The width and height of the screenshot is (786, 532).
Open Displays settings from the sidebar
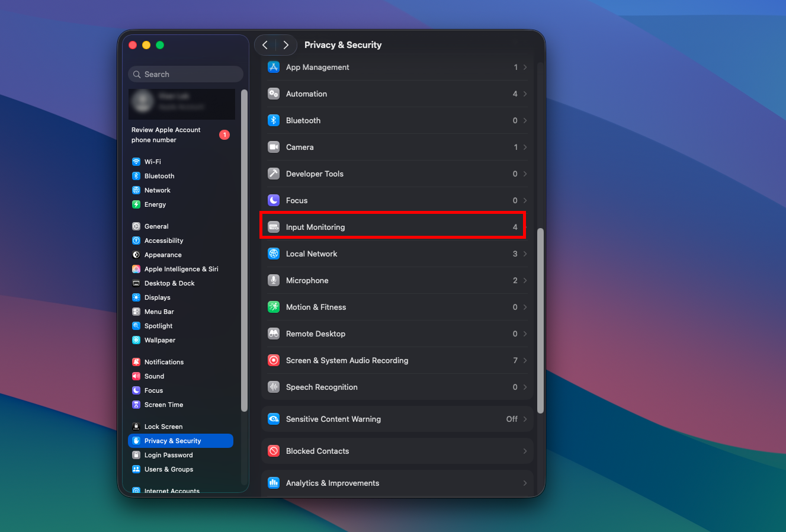click(157, 297)
